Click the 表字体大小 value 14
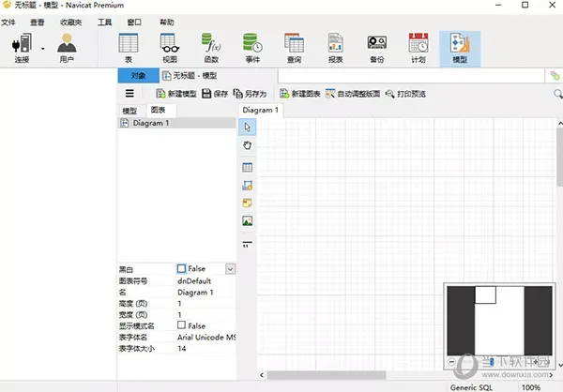 182,348
